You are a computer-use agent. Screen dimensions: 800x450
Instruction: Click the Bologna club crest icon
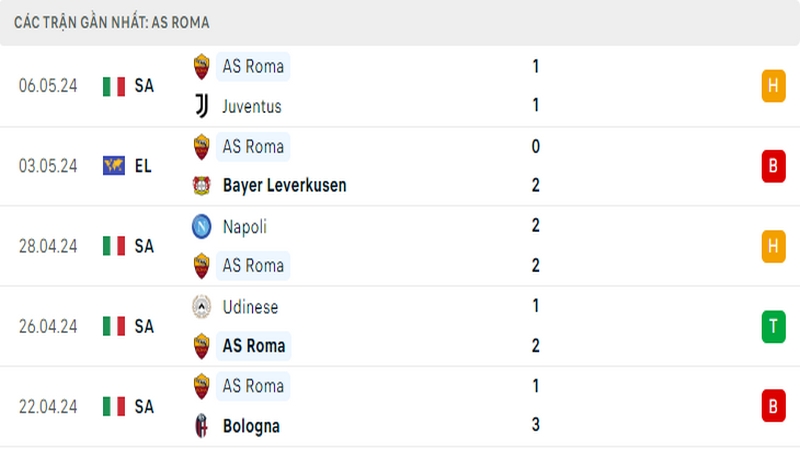coord(202,426)
